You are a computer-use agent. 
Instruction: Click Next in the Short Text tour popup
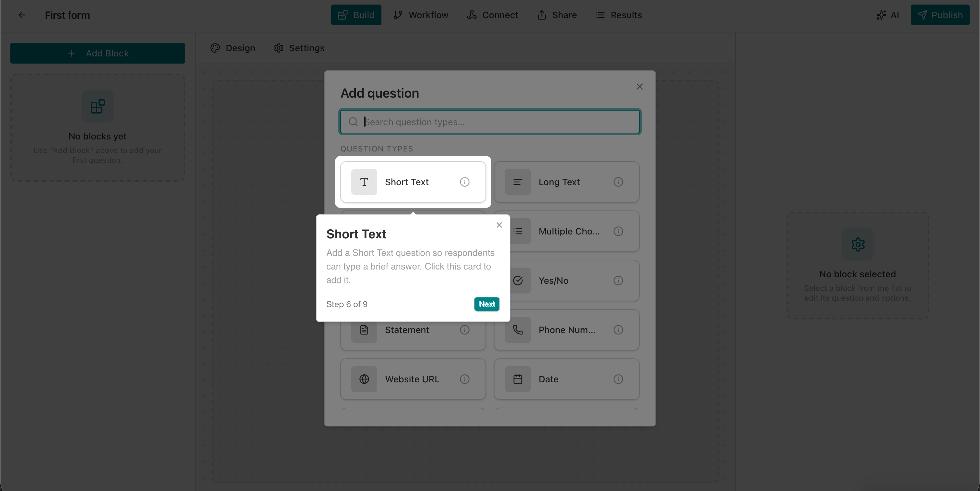(486, 304)
